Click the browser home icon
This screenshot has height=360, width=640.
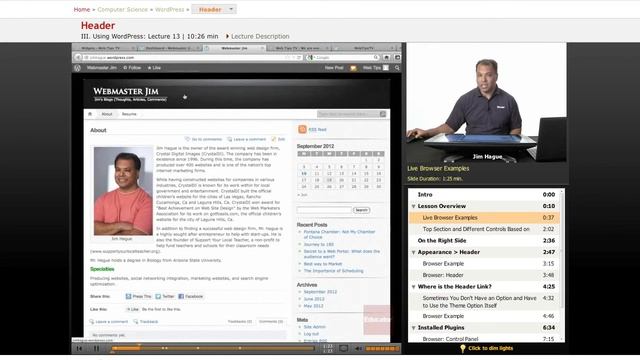387,58
